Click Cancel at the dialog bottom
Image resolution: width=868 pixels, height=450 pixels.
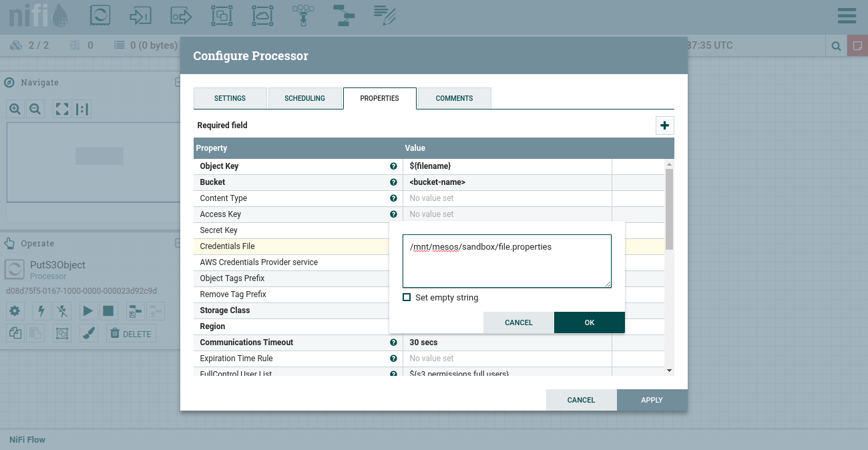coord(581,400)
